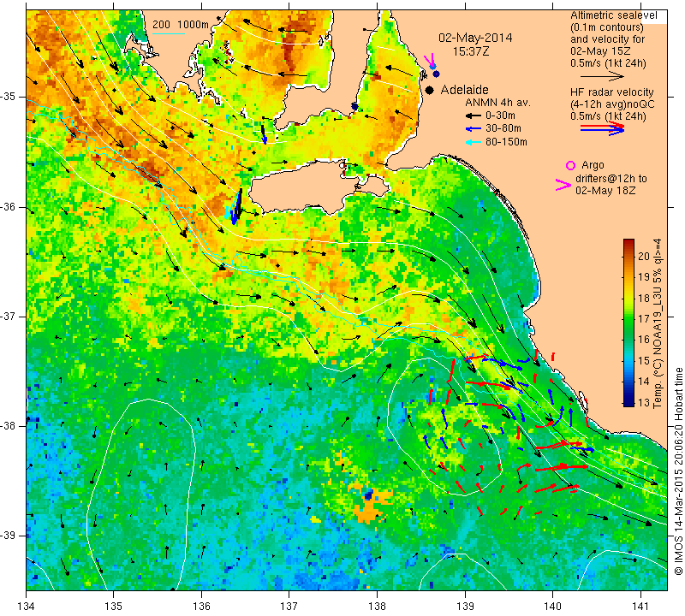
Task: Click the black 0-30m ANMN legend arrow
Action: coord(473,116)
